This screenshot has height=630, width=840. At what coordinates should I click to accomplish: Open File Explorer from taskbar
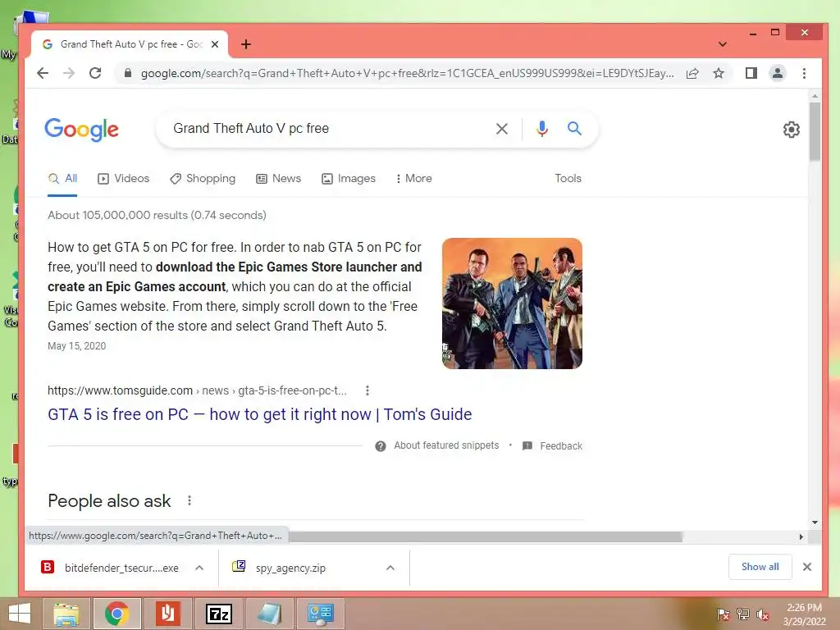pyautogui.click(x=66, y=614)
